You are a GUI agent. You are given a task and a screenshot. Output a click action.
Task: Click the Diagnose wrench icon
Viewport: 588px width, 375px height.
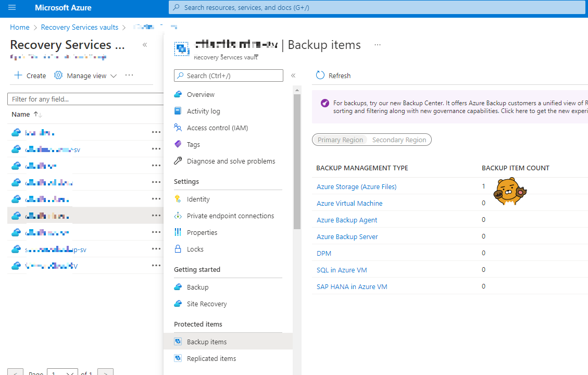click(x=178, y=161)
